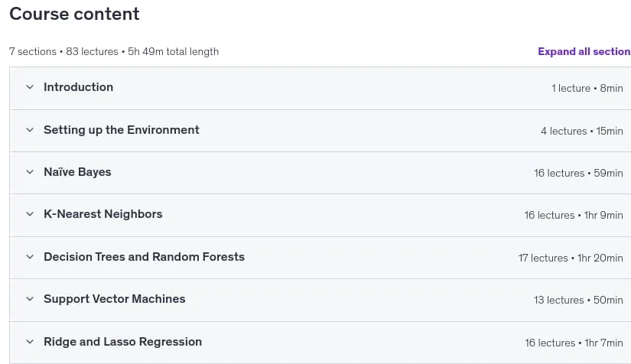Click the 13 lectures • 50min label

[x=578, y=300]
